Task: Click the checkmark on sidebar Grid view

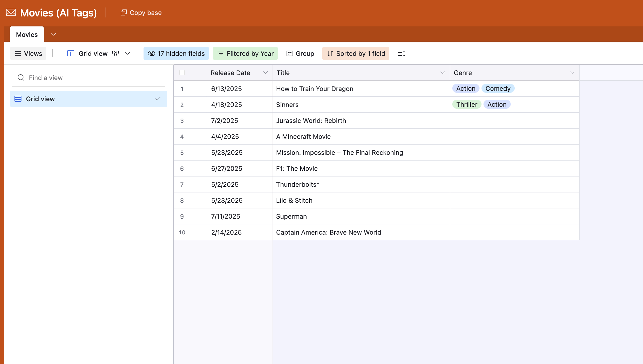Action: coord(158,99)
